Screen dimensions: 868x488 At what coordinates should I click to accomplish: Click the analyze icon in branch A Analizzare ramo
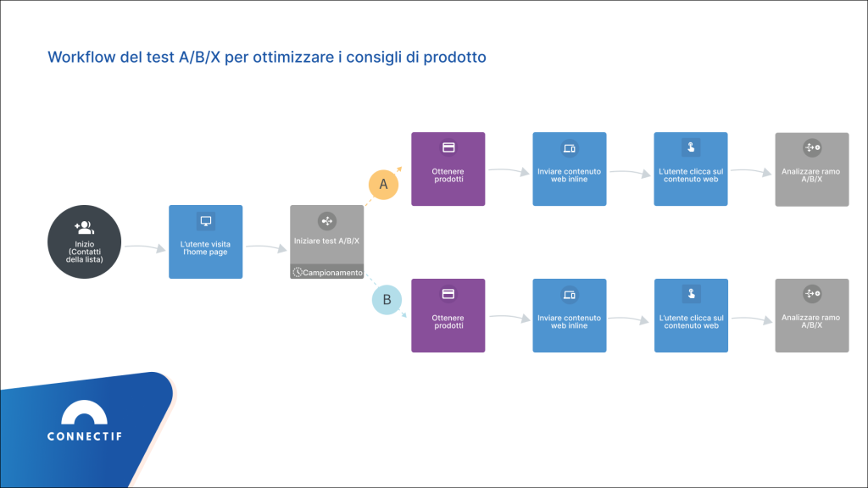[812, 148]
